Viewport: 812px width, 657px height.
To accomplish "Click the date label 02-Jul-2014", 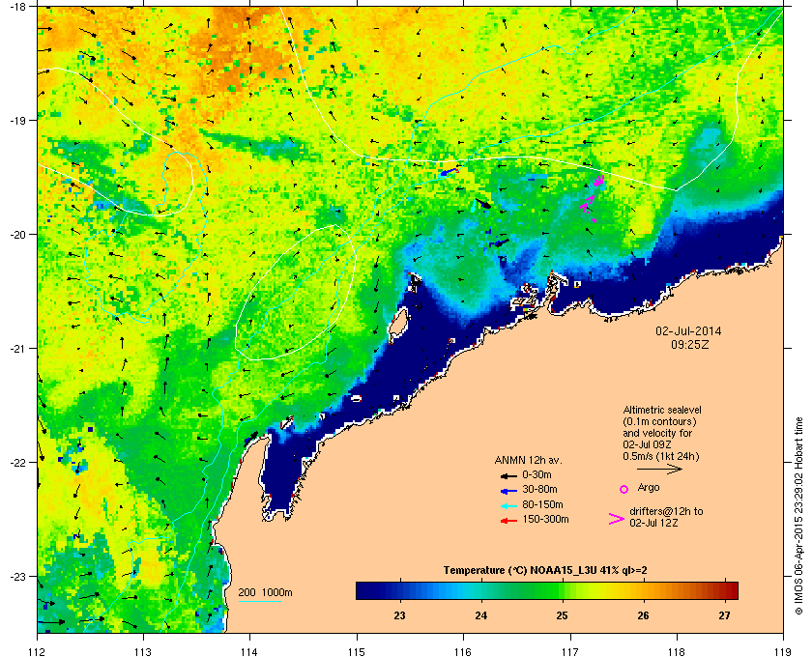I will point(688,330).
